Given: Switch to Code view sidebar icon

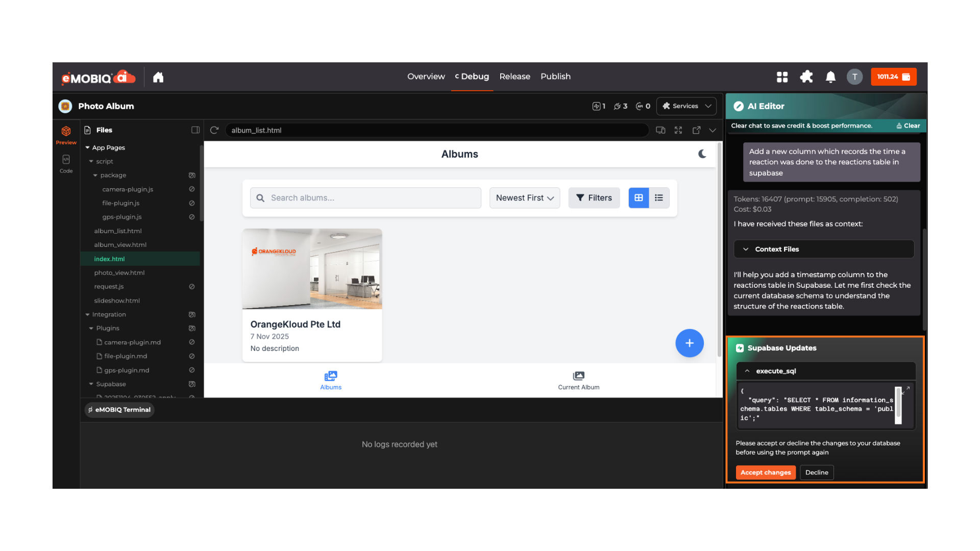Looking at the screenshot, I should tap(66, 164).
